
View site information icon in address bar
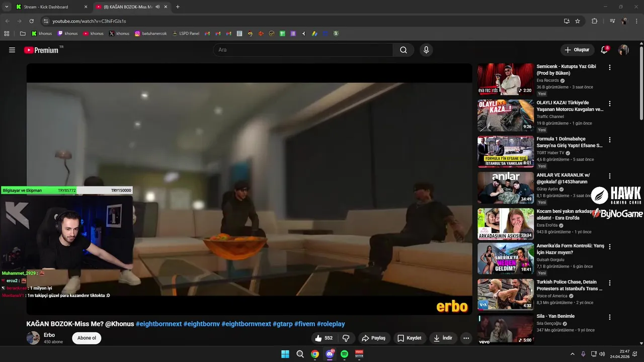click(46, 21)
